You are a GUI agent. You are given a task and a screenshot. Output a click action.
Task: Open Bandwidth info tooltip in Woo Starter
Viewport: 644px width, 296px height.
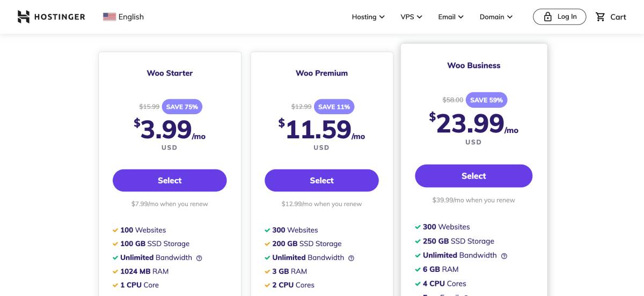[x=199, y=258]
